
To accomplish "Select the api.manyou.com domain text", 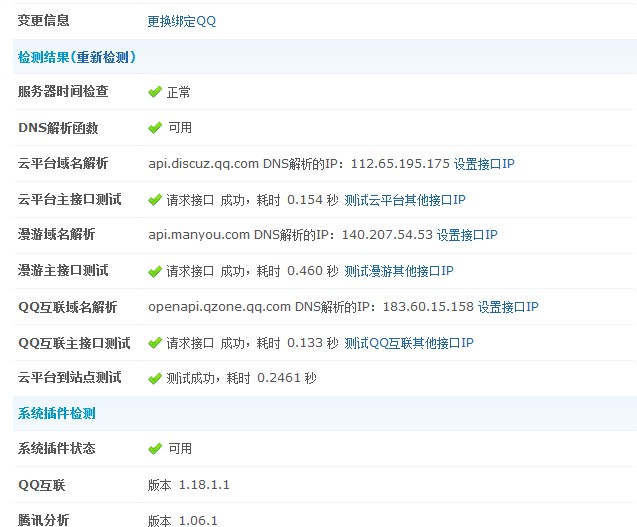I will 199,235.
